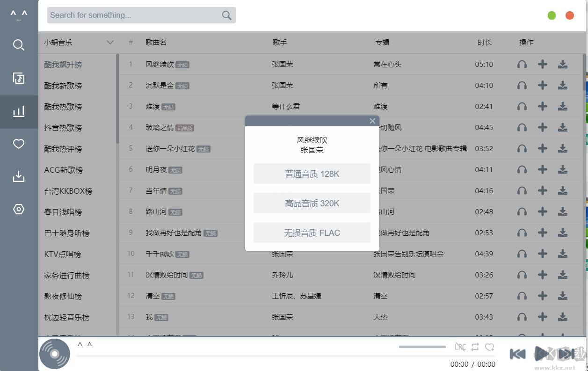Screen dimensions: 588x371
Task: Play 千千阙歌 headphone icon
Action: point(522,254)
